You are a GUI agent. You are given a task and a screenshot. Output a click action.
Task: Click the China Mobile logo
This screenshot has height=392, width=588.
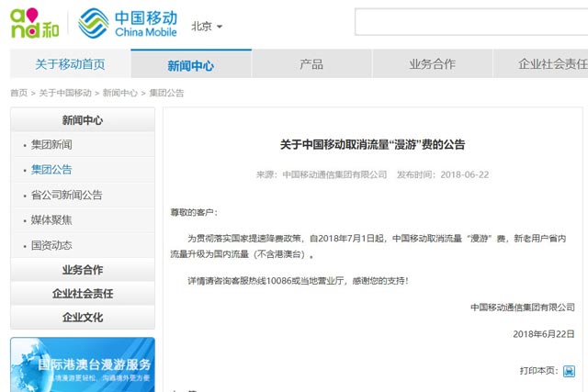point(128,24)
